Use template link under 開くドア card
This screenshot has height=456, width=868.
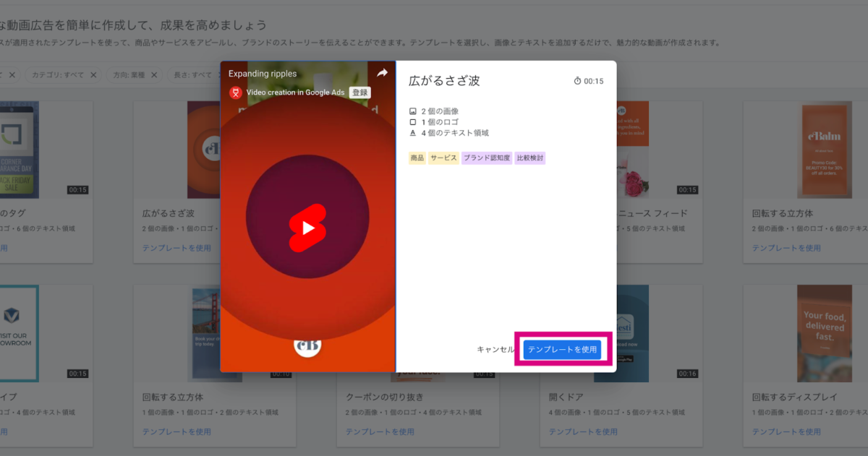click(583, 431)
